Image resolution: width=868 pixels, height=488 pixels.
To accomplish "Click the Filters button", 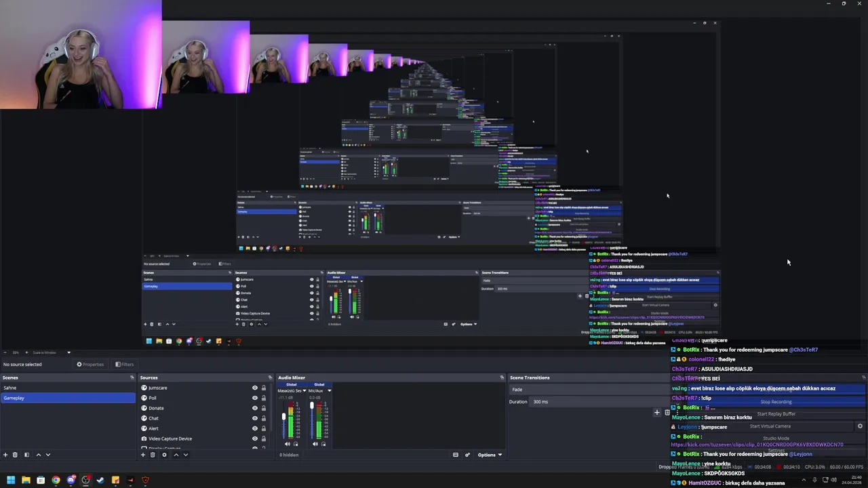I will click(x=124, y=364).
